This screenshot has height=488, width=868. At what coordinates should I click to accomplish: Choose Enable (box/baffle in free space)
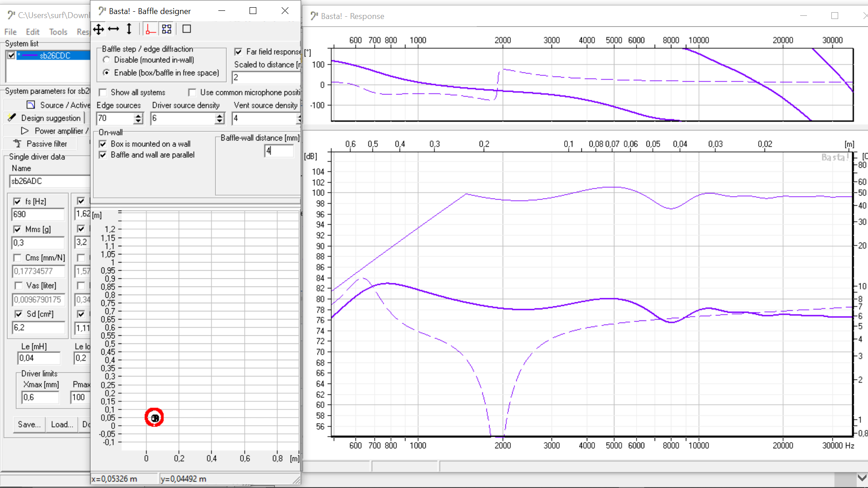click(106, 72)
